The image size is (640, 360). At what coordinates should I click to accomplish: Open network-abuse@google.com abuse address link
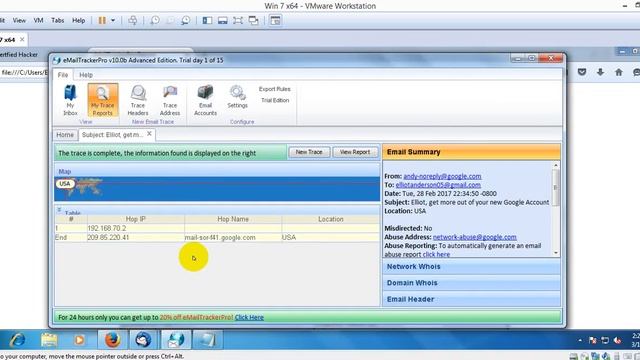pos(474,237)
